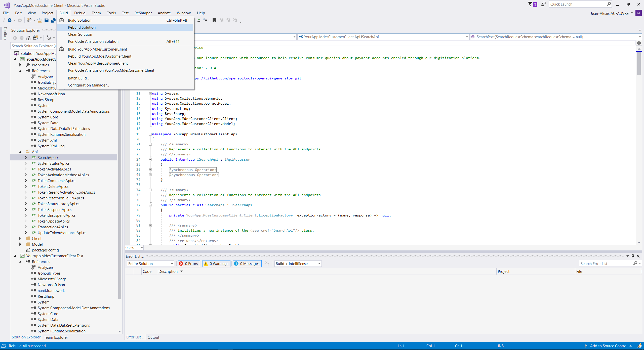Click the Pending Changes filter clock icon
644x350 pixels.
[x=49, y=38]
